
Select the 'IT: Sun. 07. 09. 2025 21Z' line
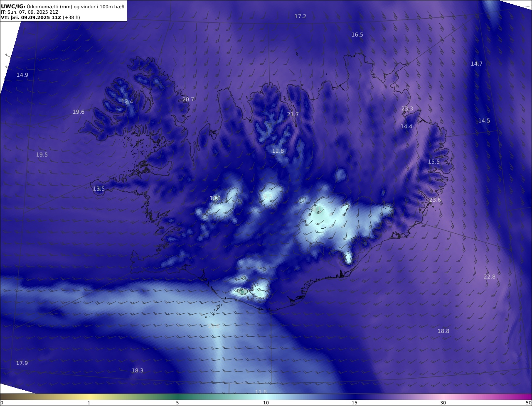click(x=30, y=12)
